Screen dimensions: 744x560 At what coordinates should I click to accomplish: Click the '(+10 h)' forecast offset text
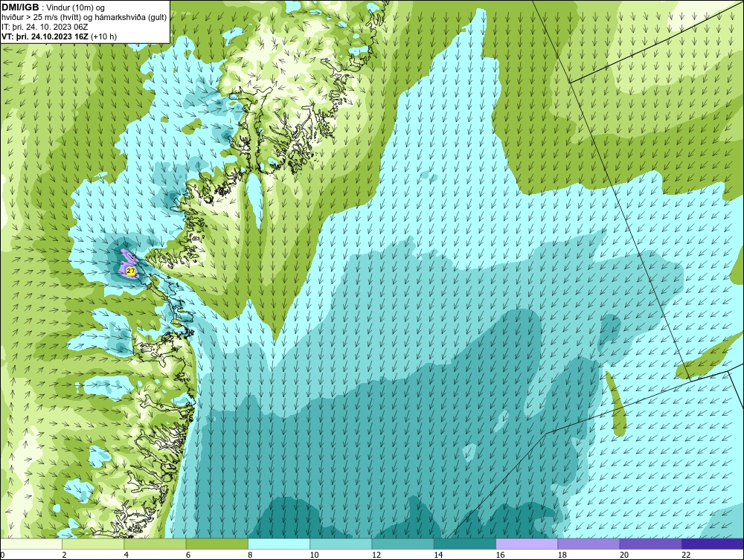coord(104,36)
